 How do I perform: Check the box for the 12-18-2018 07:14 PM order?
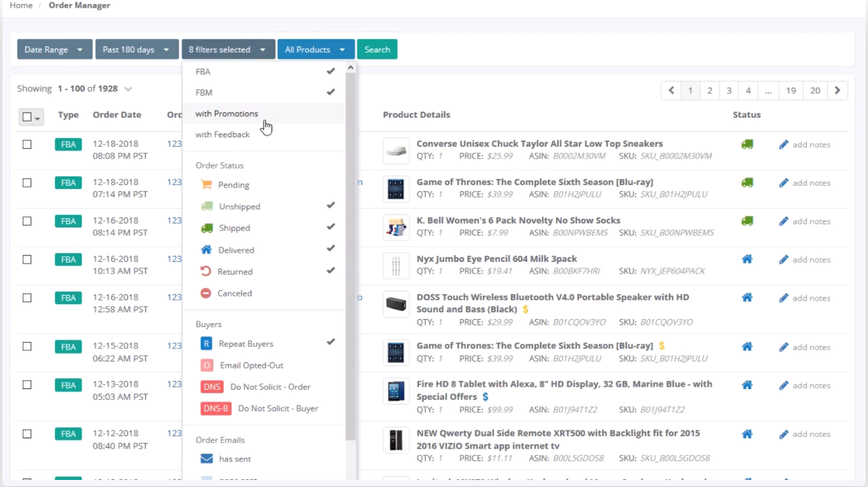click(27, 183)
